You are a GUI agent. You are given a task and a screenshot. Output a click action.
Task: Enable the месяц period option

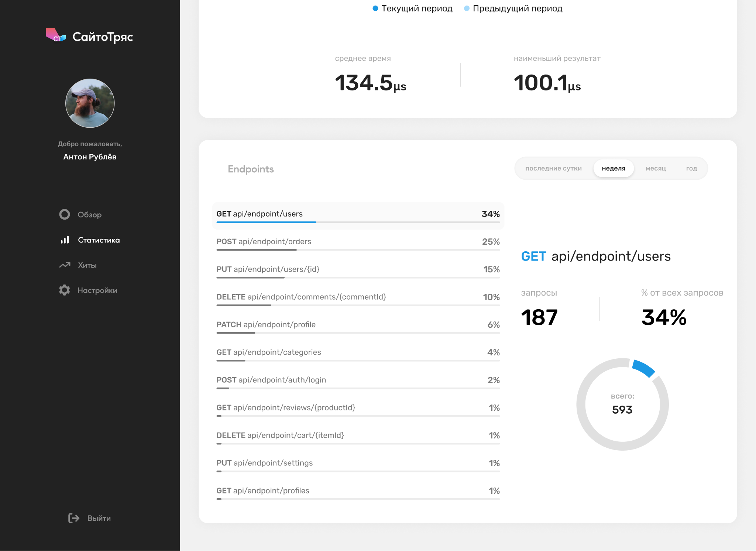click(656, 168)
